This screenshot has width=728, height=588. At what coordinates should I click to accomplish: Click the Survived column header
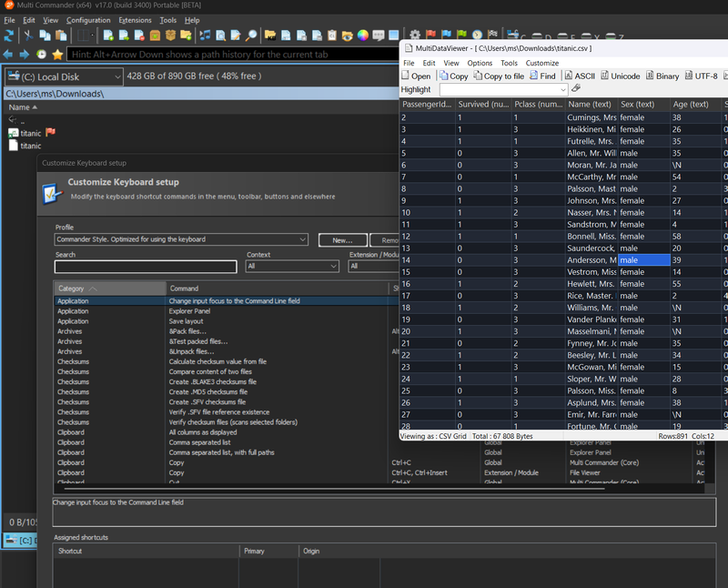tap(483, 105)
